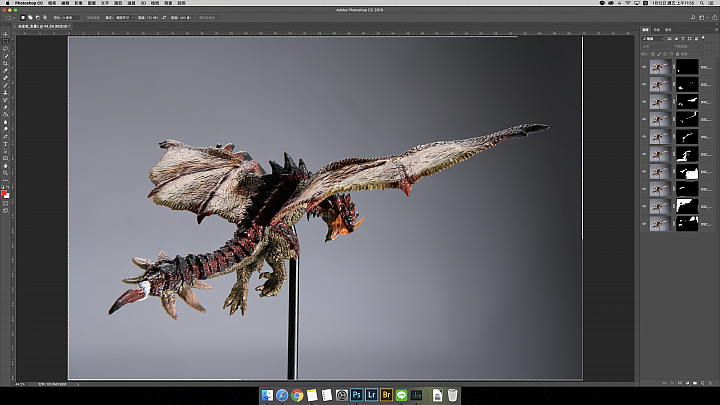Select the Zoom tool
The width and height of the screenshot is (720, 405).
click(x=6, y=173)
